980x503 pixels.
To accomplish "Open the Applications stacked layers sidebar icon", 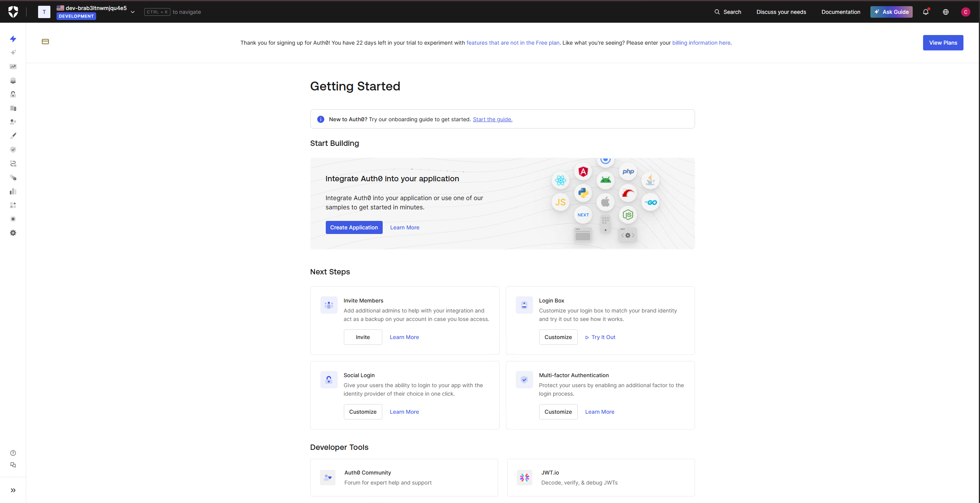I will [13, 80].
